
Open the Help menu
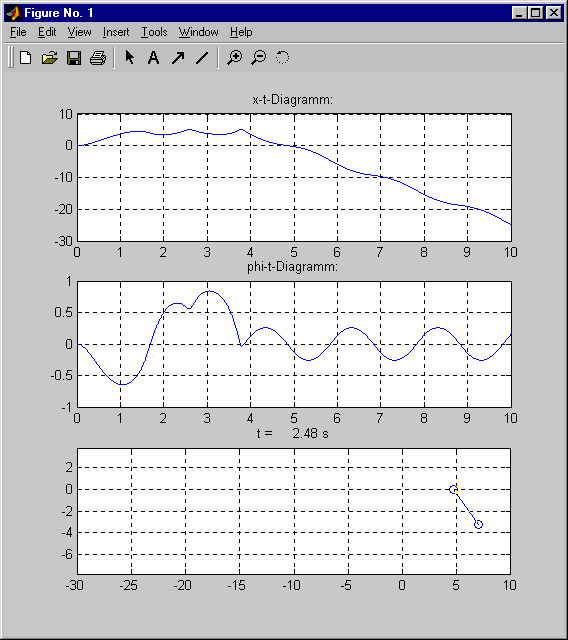[x=241, y=32]
